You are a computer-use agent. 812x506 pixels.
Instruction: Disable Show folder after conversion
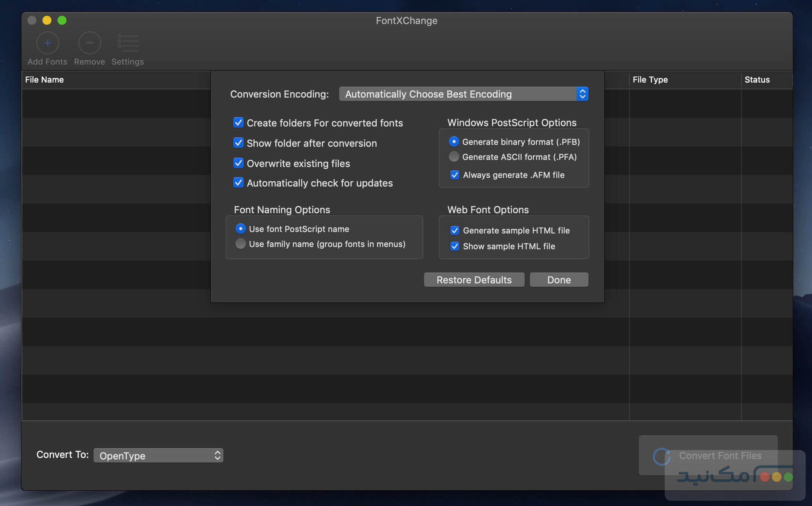[x=238, y=143]
